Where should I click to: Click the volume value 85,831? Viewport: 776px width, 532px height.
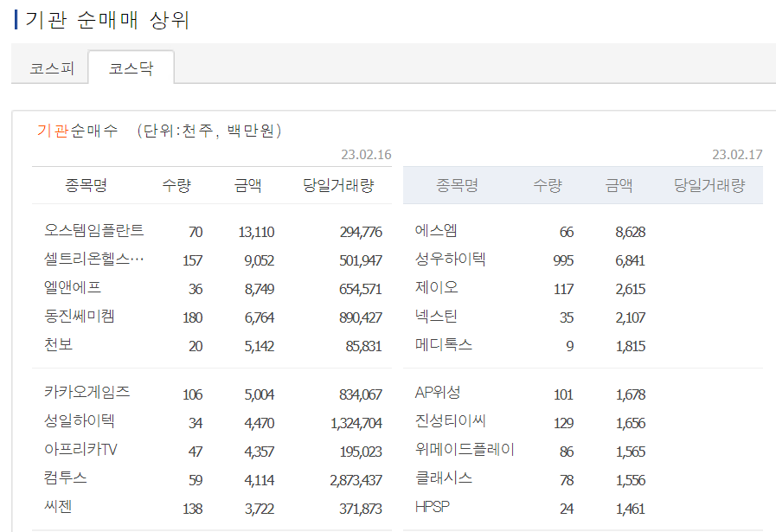click(x=363, y=346)
